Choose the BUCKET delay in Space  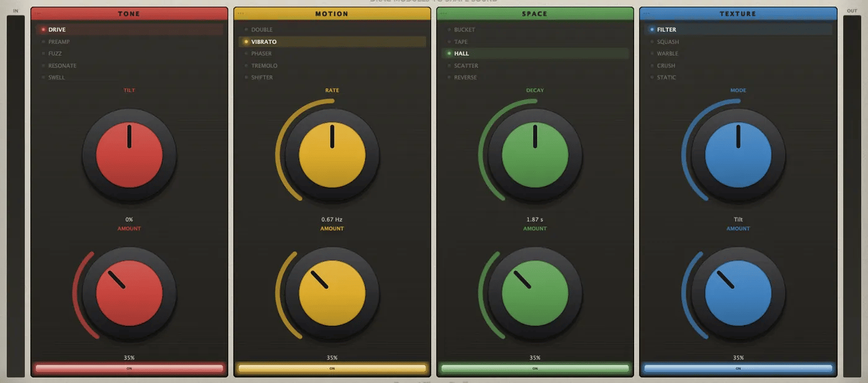(535, 29)
